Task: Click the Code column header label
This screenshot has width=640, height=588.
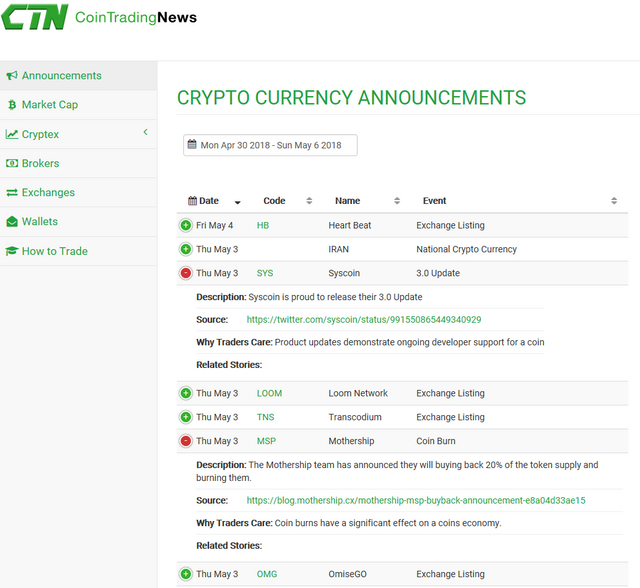Action: (x=274, y=201)
